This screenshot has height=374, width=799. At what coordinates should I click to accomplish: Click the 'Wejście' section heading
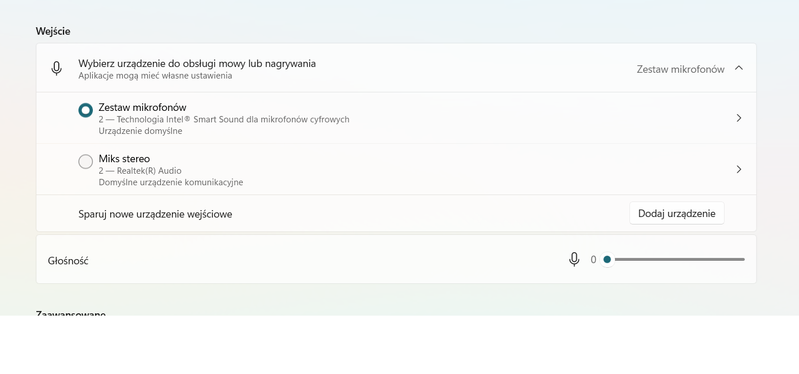[x=53, y=32]
